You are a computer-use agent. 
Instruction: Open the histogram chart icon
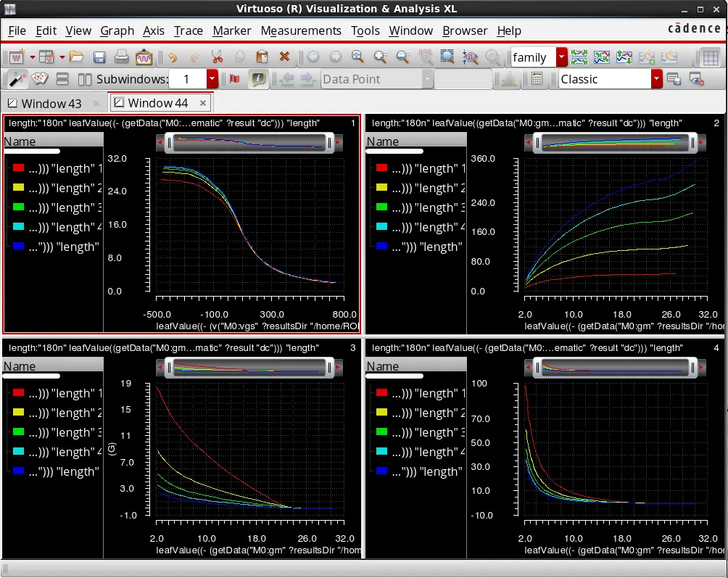click(x=509, y=79)
